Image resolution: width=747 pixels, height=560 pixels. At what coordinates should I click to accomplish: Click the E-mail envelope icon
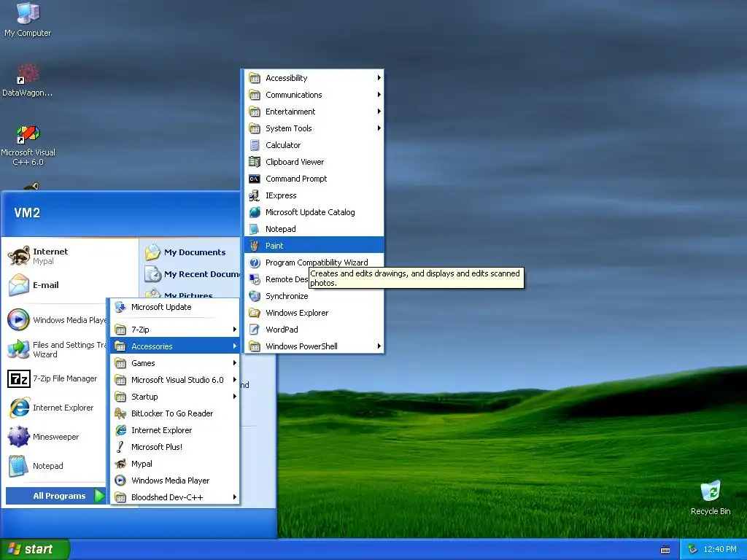(x=19, y=285)
